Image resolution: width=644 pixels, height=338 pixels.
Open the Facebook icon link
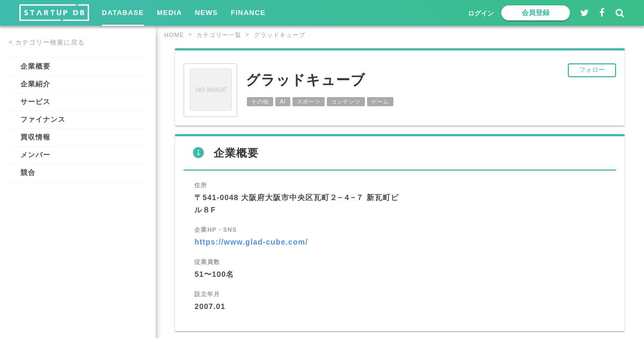[x=602, y=12]
